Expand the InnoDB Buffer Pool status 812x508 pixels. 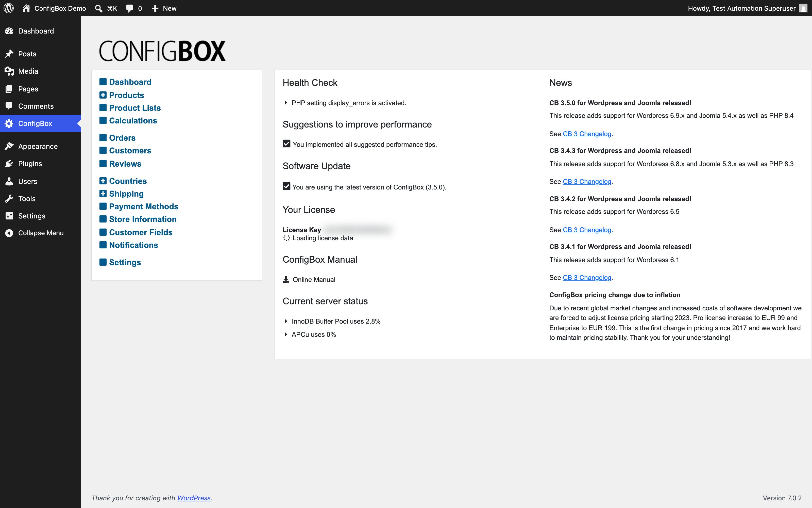tap(285, 321)
